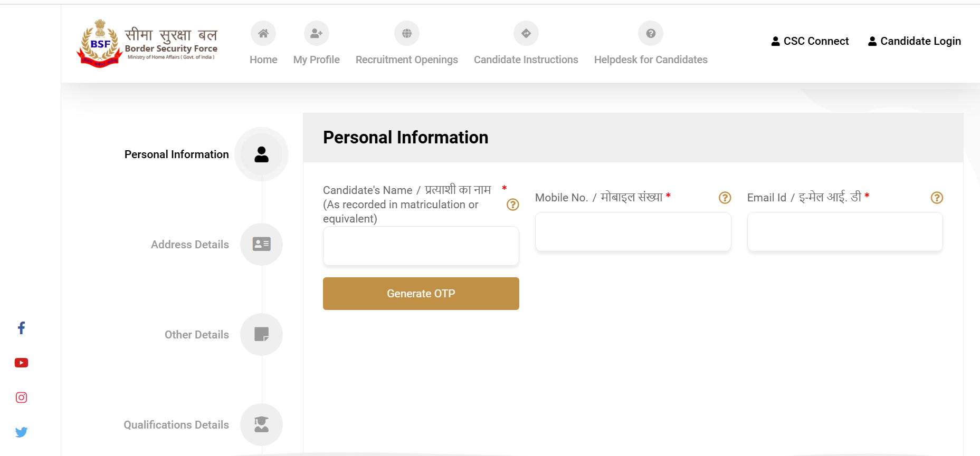The image size is (980, 456).
Task: Select the Other Details step icon
Action: 261,334
